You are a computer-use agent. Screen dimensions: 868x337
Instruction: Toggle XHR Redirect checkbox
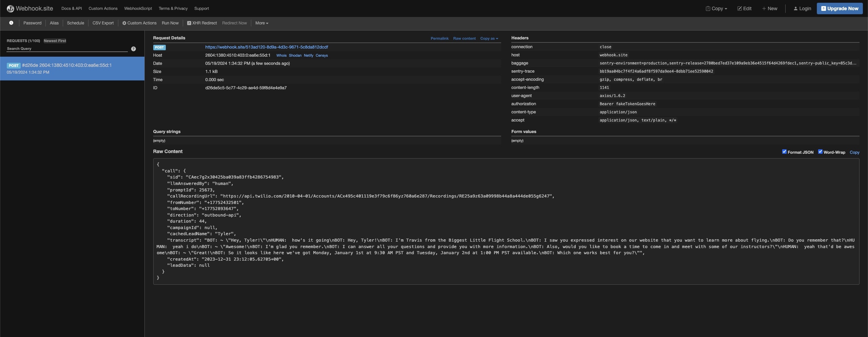point(202,23)
